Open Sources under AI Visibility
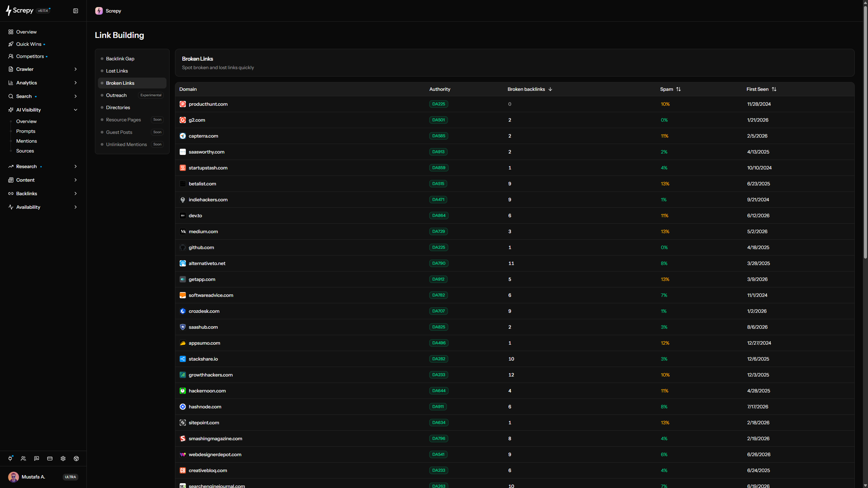 (x=25, y=151)
